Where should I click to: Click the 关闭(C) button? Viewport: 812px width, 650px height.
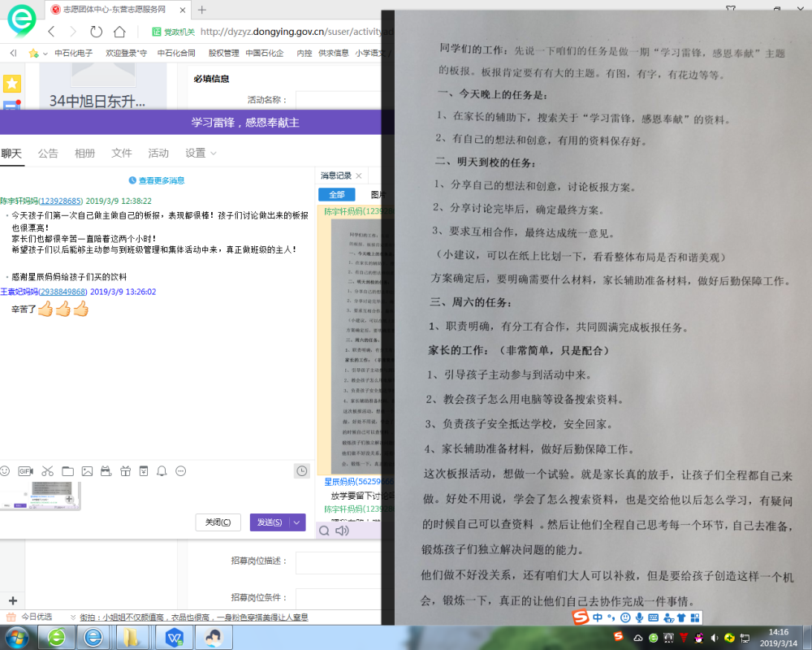click(218, 522)
